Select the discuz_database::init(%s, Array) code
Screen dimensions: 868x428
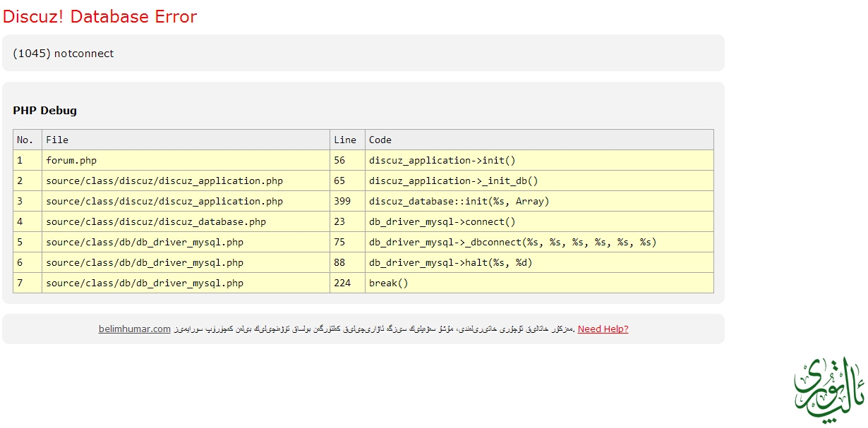[539, 201]
